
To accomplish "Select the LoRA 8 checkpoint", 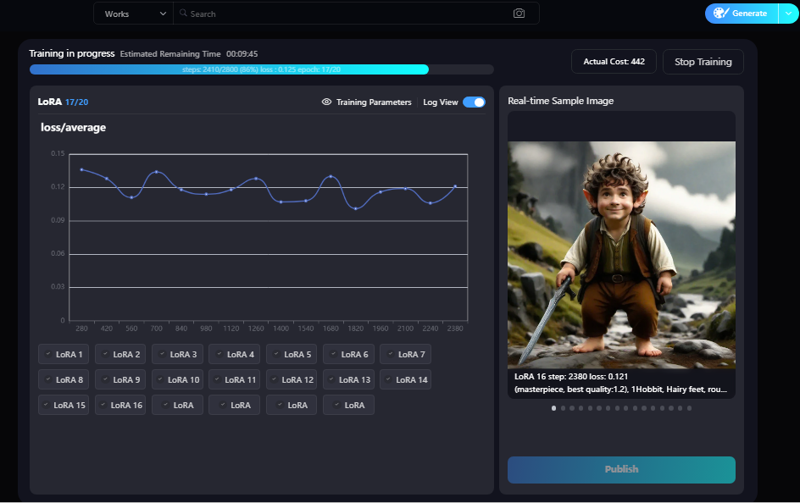I will click(x=63, y=380).
